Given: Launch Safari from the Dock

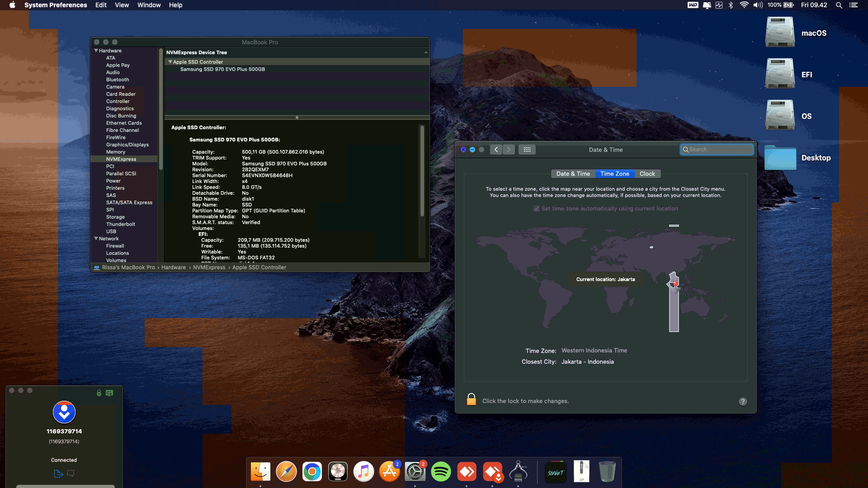Looking at the screenshot, I should coord(286,472).
